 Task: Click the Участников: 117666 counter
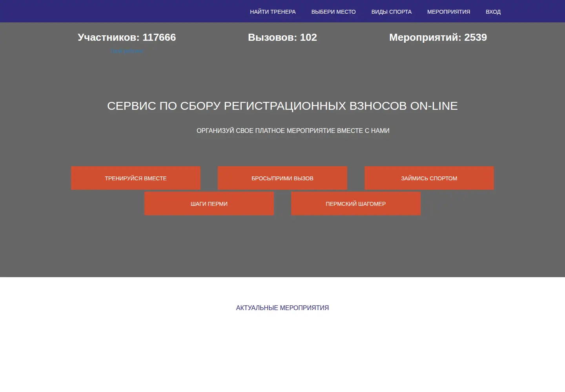click(127, 37)
